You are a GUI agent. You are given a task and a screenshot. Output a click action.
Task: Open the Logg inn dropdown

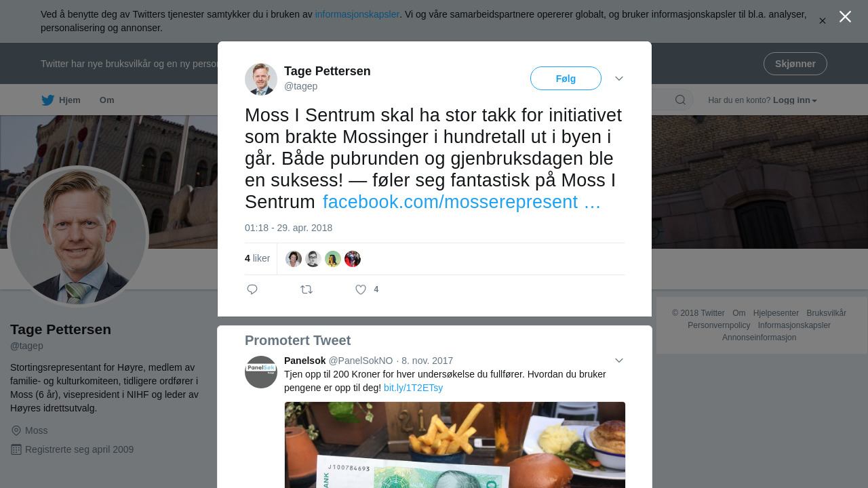795,100
